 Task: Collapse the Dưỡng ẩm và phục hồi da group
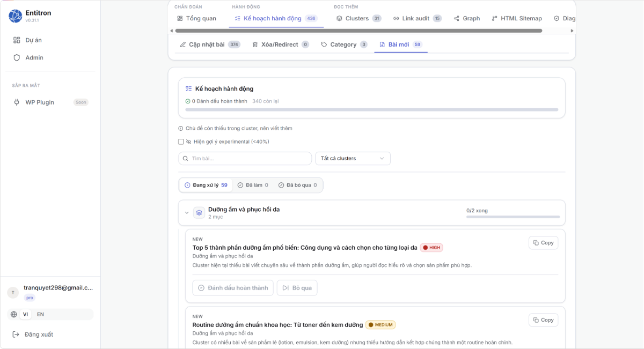187,213
